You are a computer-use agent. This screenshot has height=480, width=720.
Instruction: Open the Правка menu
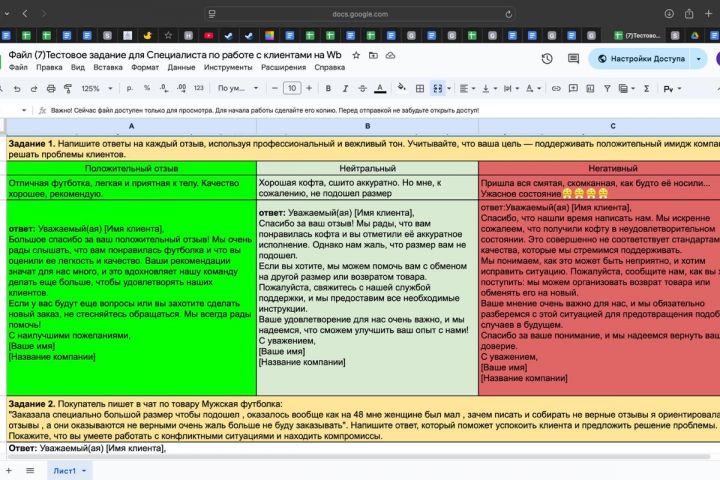49,68
